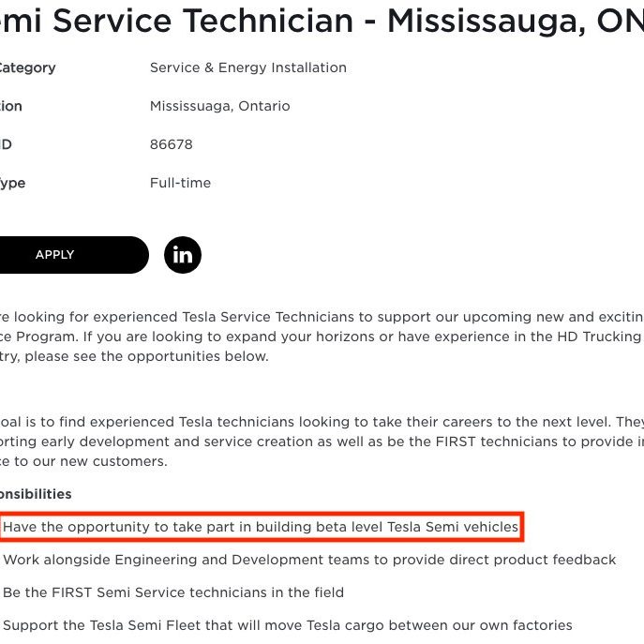Click the black APPLY button

pos(74,255)
